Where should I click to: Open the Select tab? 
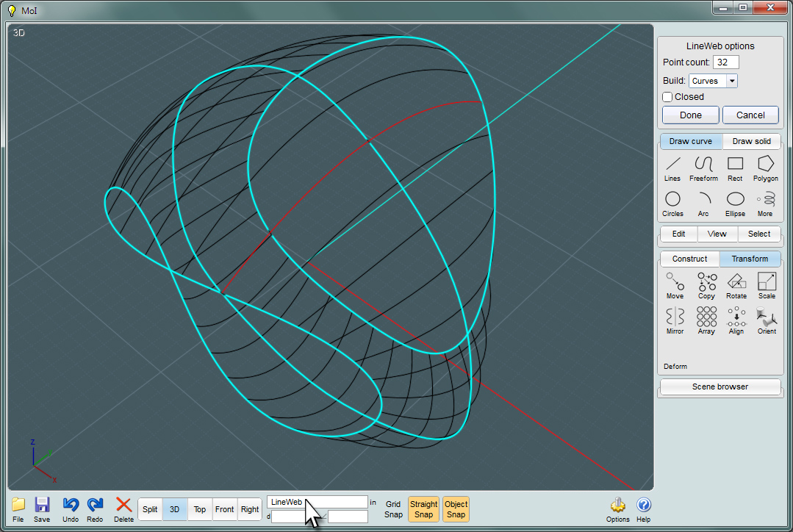[x=759, y=234]
